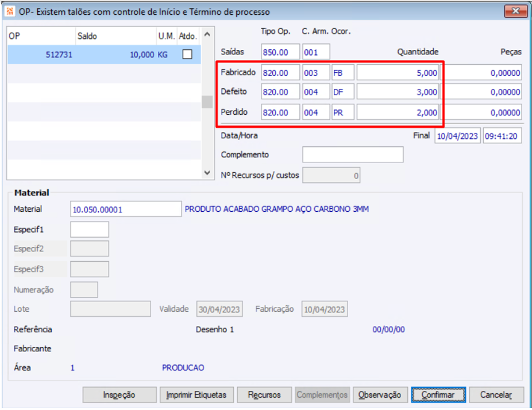Viewport: 532px width, 410px height.
Task: Click Perdido Quantidade field 2,000
Action: 397,112
